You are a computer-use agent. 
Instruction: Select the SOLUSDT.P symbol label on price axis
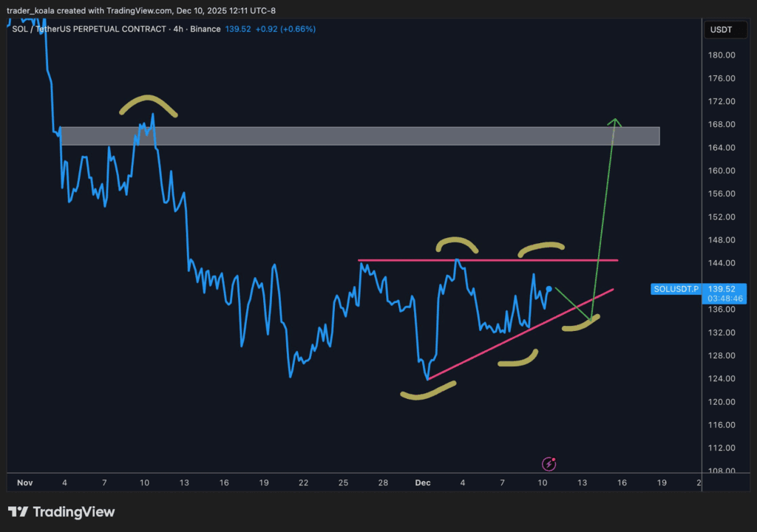coord(676,289)
